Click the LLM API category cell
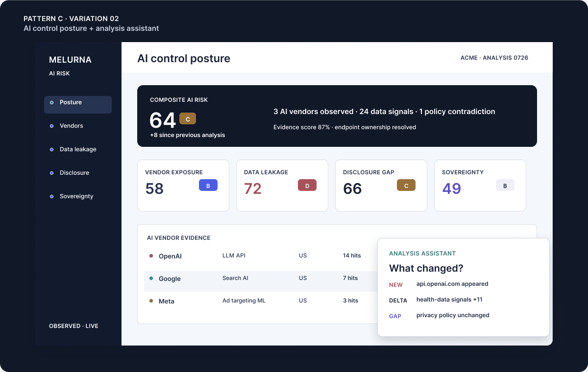The height and width of the screenshot is (372, 588). [x=234, y=256]
